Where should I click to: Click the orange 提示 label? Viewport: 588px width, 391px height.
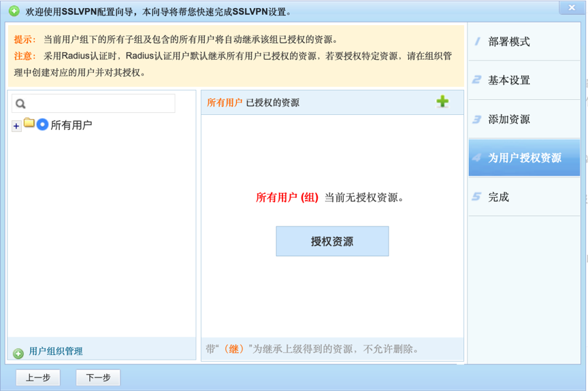(x=24, y=39)
